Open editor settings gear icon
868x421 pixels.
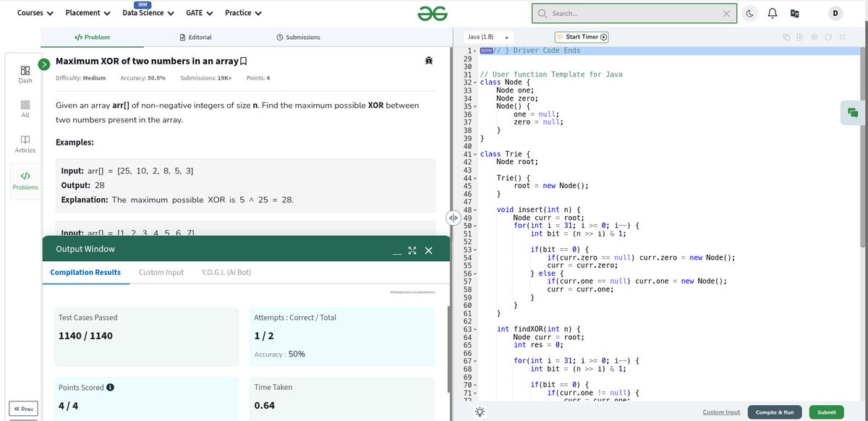tap(814, 37)
